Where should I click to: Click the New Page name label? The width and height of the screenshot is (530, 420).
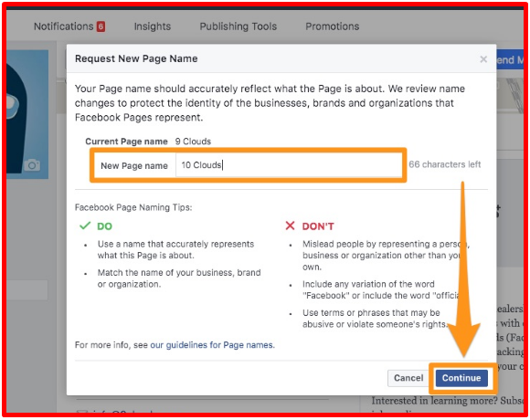[134, 166]
